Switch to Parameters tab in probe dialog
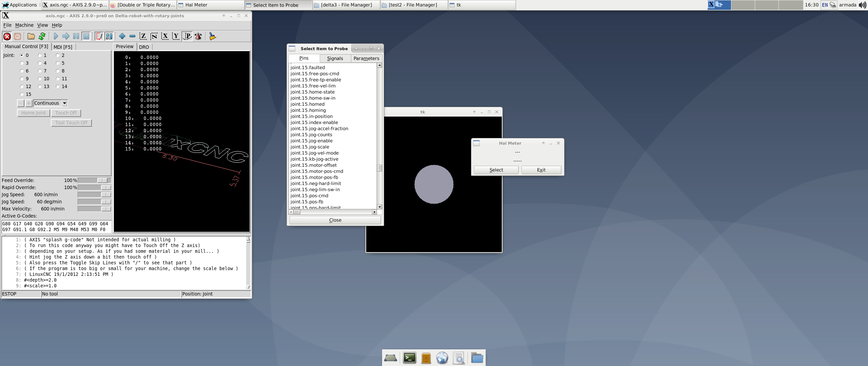The image size is (868, 366). (x=366, y=58)
